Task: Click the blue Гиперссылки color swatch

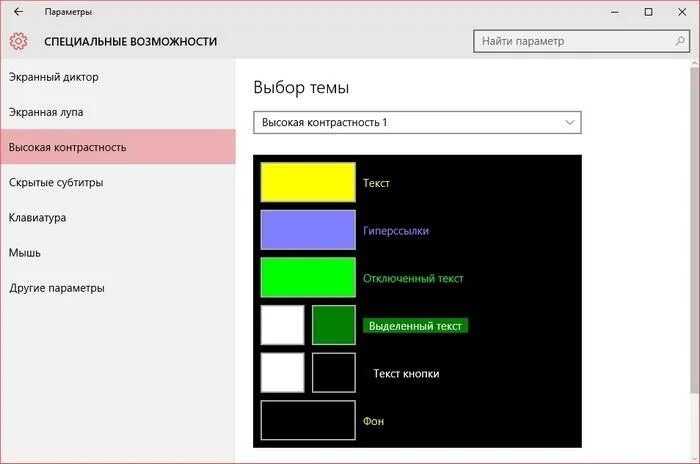Action: pyautogui.click(x=308, y=230)
